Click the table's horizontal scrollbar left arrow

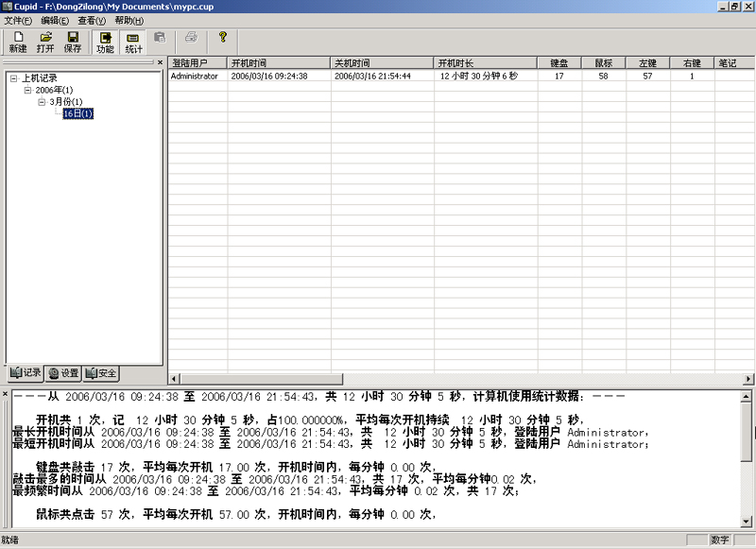173,379
